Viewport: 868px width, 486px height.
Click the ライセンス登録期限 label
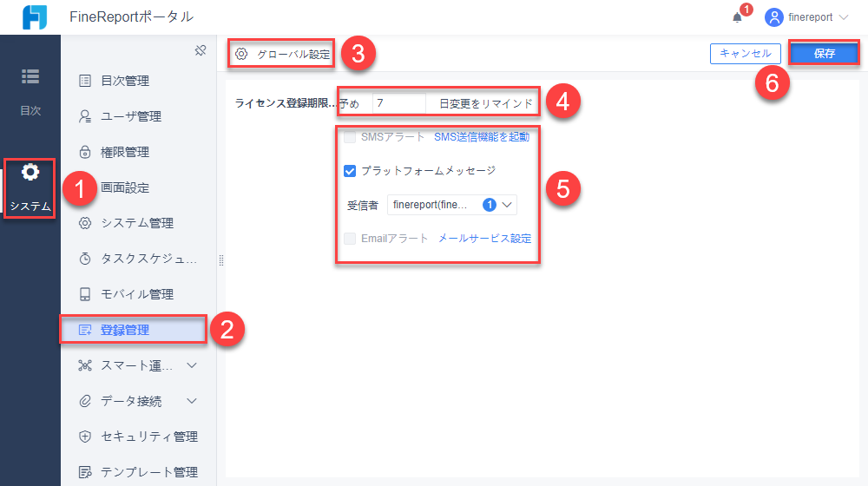coord(286,103)
